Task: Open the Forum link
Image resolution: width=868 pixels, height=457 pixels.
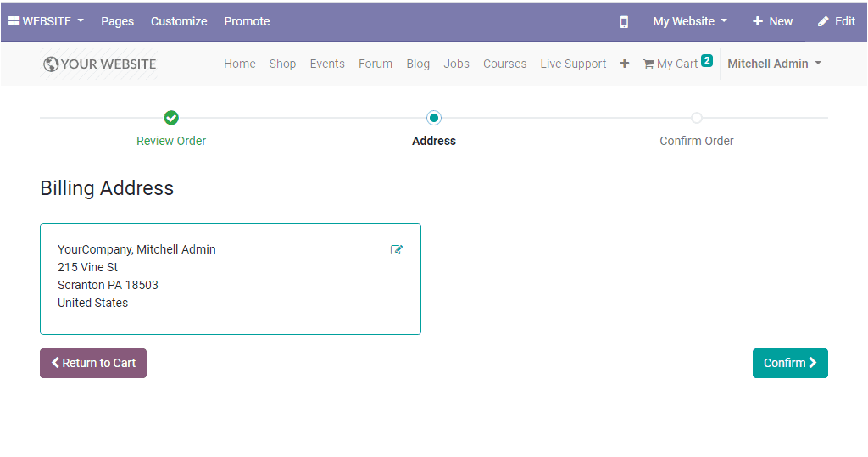Action: (x=376, y=64)
